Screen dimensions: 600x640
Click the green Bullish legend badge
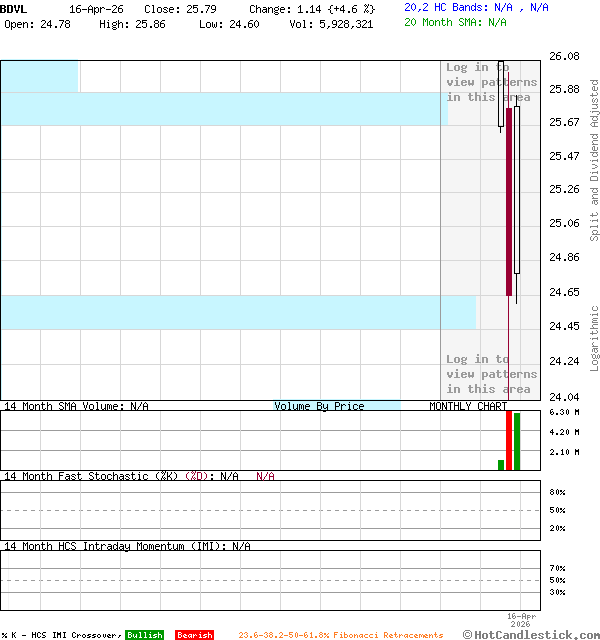coord(144,635)
